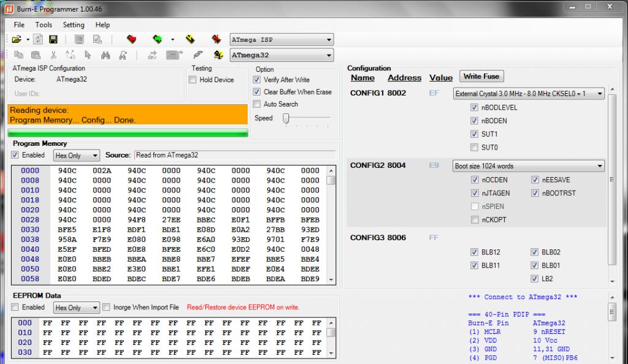Click the green arrow chip icon

click(158, 39)
